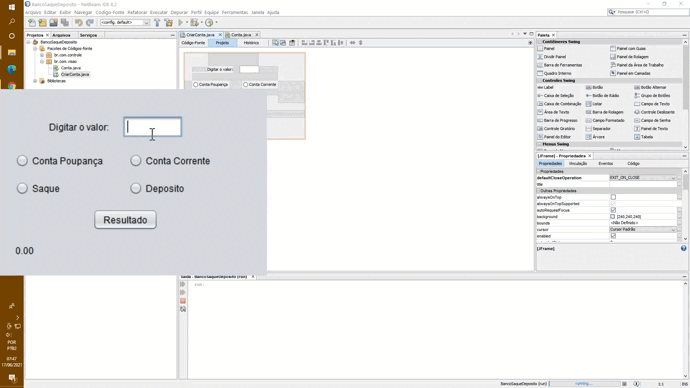This screenshot has width=690, height=388.
Task: Select Controle Deslizante in the palette
Action: pyautogui.click(x=654, y=112)
